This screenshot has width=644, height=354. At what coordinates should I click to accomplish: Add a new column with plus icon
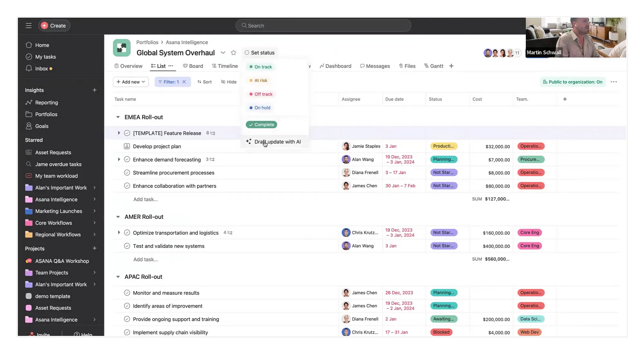(x=565, y=99)
